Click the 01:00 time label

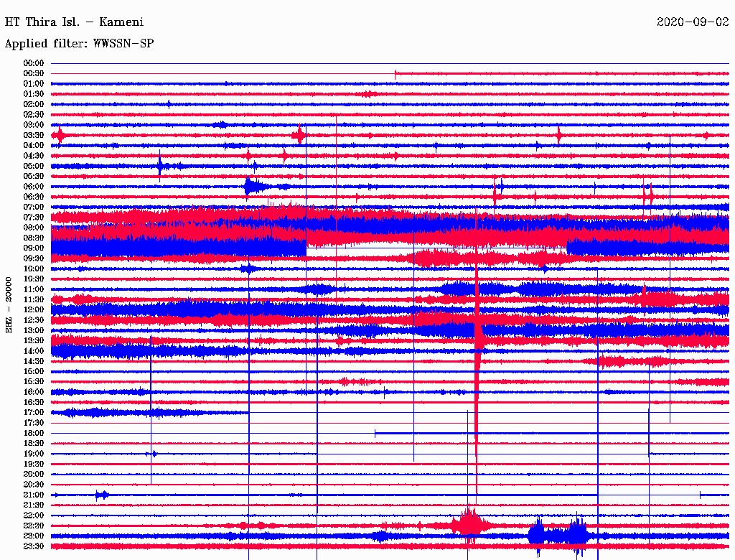(34, 84)
